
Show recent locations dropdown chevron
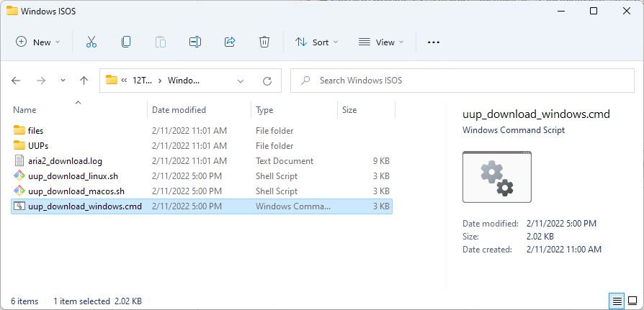(63, 81)
